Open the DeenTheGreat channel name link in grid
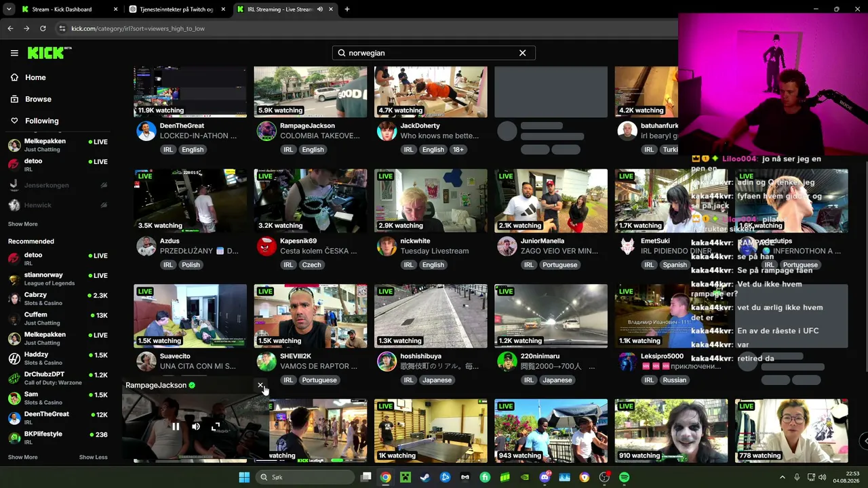Screen dimensions: 868x488 [x=182, y=125]
